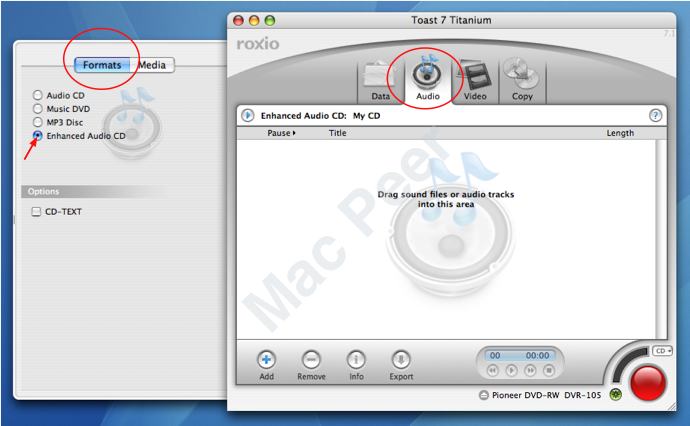Click the play playback button

coord(511,371)
